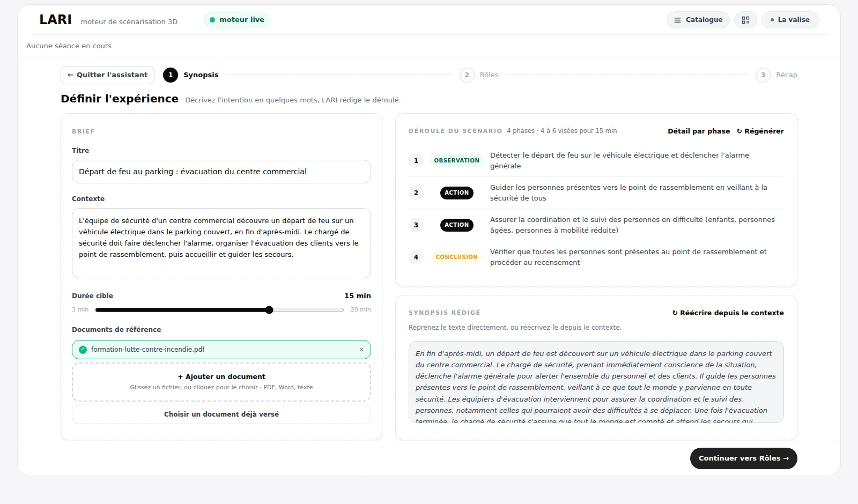Go to step 2 Rôles

[479, 75]
